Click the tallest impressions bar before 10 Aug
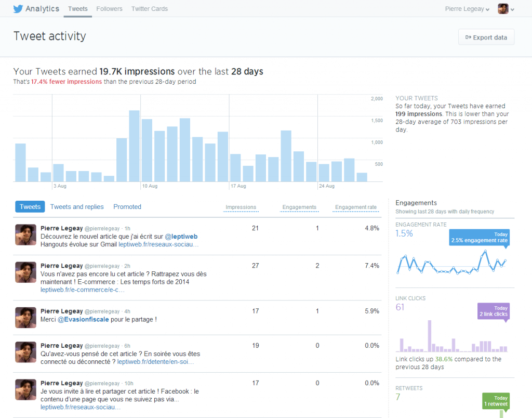 coord(135,146)
